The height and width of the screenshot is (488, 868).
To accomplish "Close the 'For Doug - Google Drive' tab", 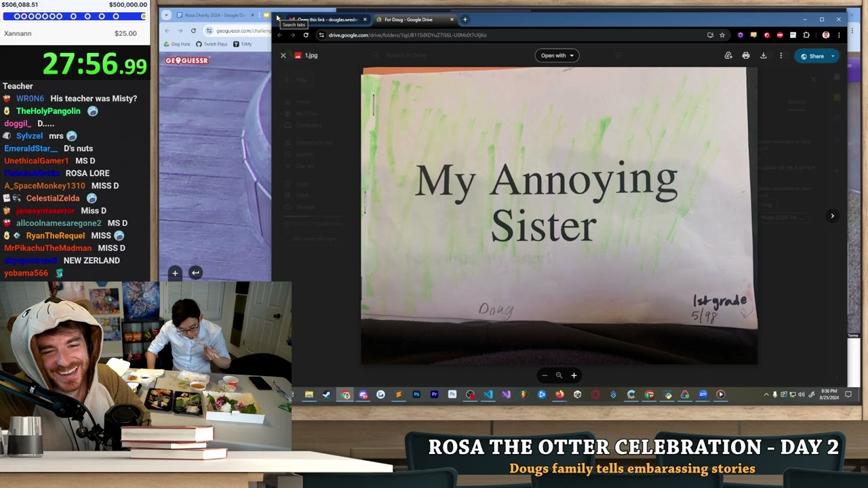I will pyautogui.click(x=452, y=20).
